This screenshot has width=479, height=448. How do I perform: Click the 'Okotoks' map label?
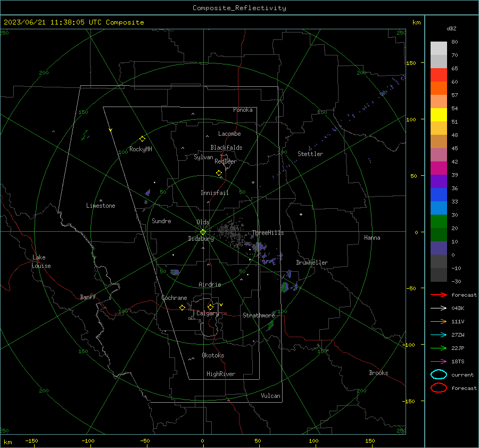(x=213, y=355)
